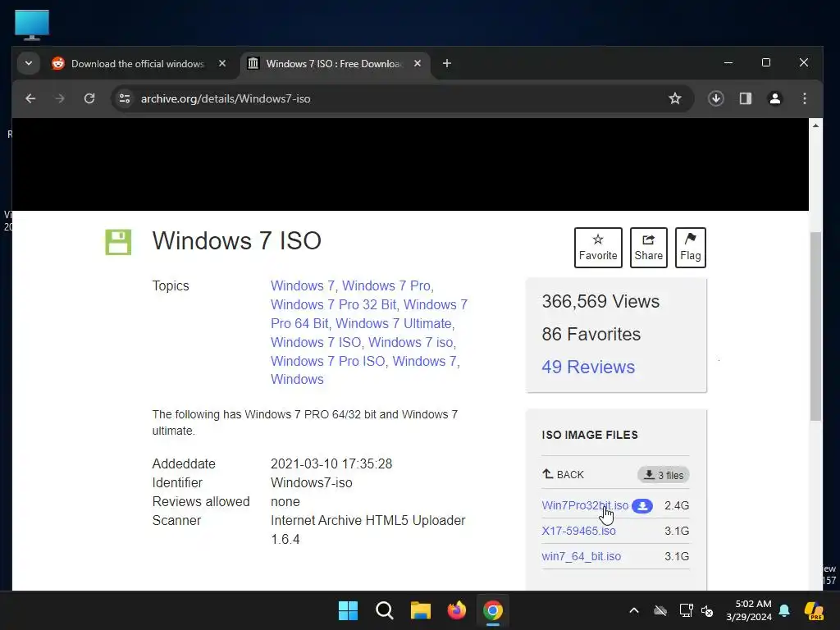Click the 'Windows 7 ISO' page title

point(237,240)
